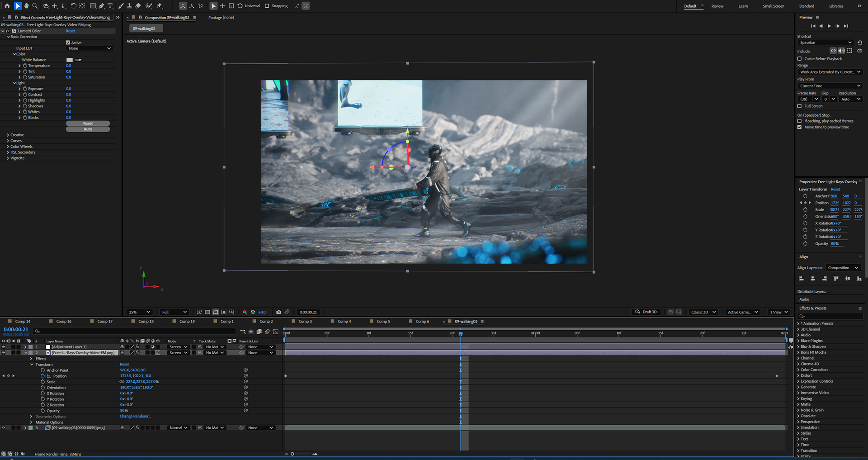Select the Eraser tool
This screenshot has width=868, height=460.
pos(138,6)
